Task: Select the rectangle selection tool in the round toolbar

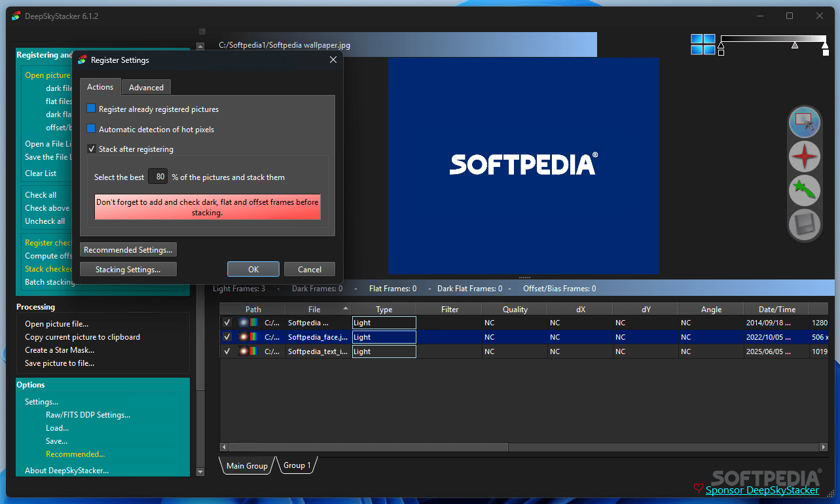Action: tap(804, 122)
